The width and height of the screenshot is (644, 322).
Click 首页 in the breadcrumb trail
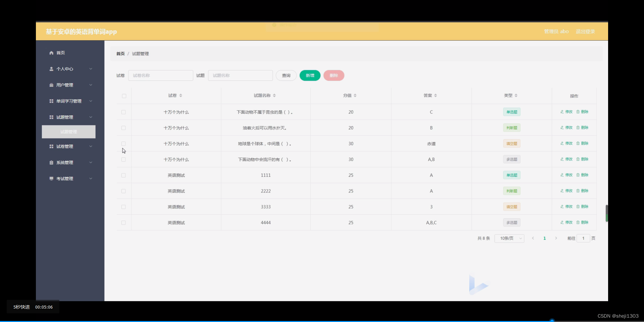pos(120,54)
